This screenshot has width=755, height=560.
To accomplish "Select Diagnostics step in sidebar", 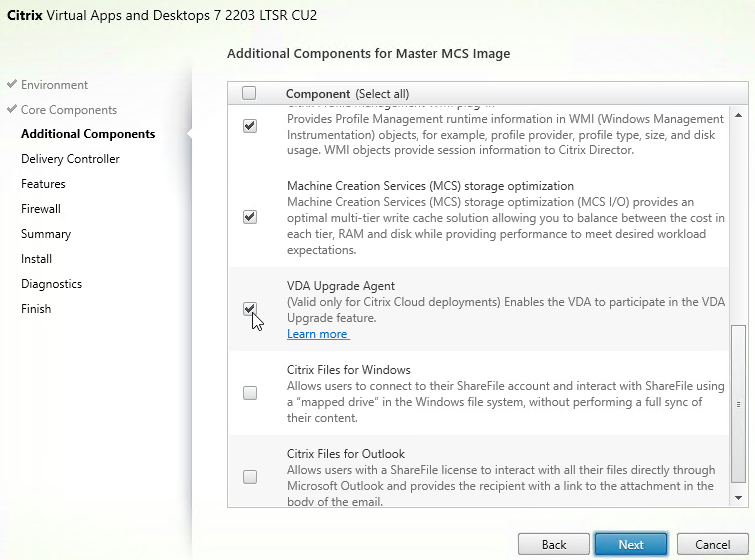I will tap(52, 284).
